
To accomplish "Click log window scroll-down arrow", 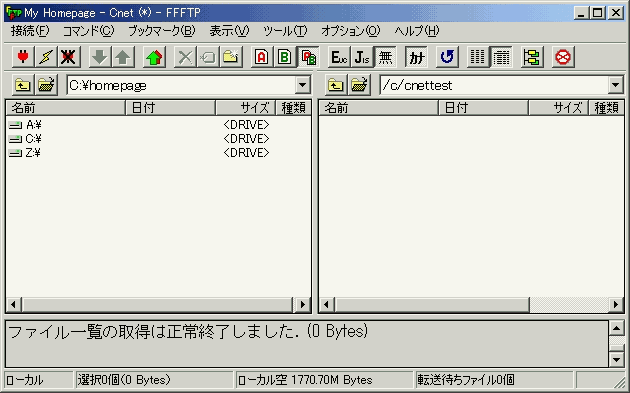I will 616,359.
